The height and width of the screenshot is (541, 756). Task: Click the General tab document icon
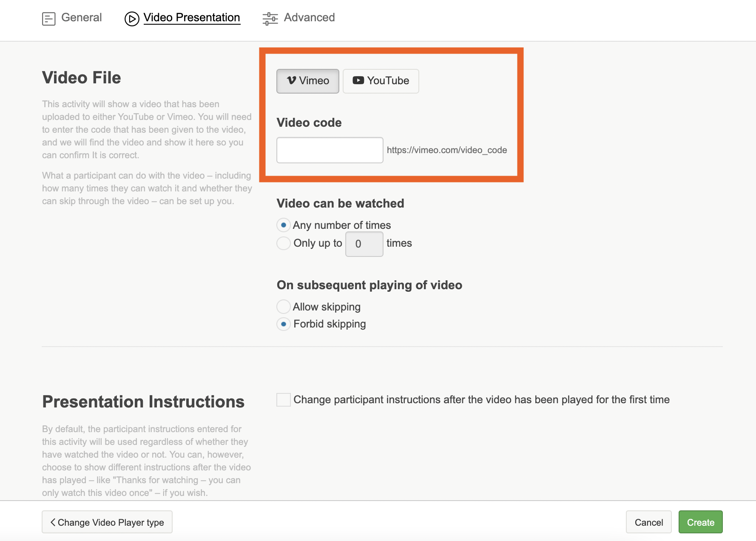coord(48,19)
